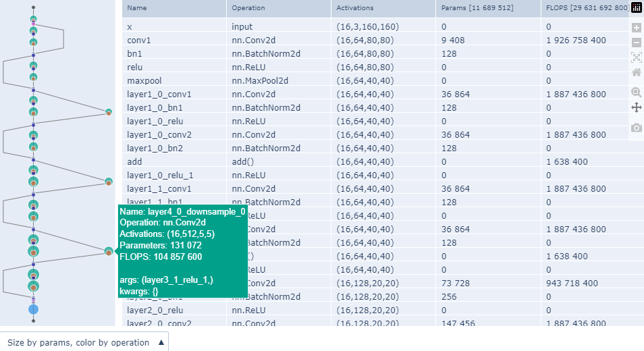Click the layer4_0_downsample_0 graph node next to the tooltip

[x=109, y=251]
